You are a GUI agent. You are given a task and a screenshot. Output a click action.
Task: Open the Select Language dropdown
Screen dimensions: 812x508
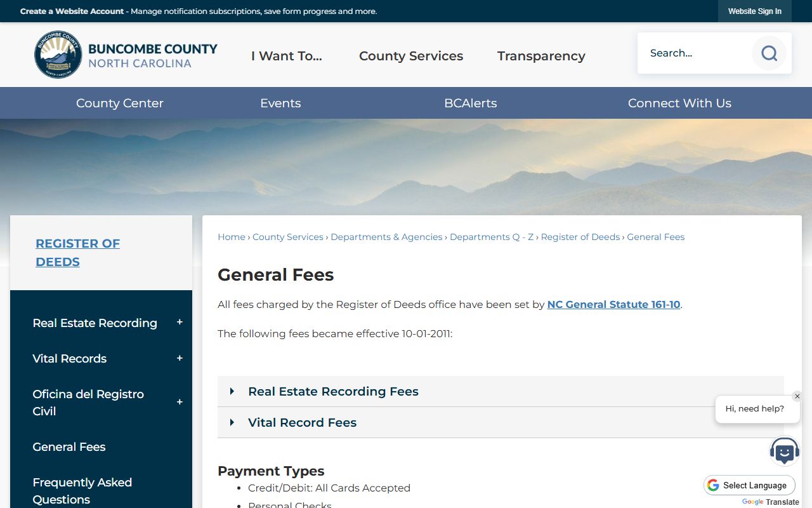coord(749,485)
